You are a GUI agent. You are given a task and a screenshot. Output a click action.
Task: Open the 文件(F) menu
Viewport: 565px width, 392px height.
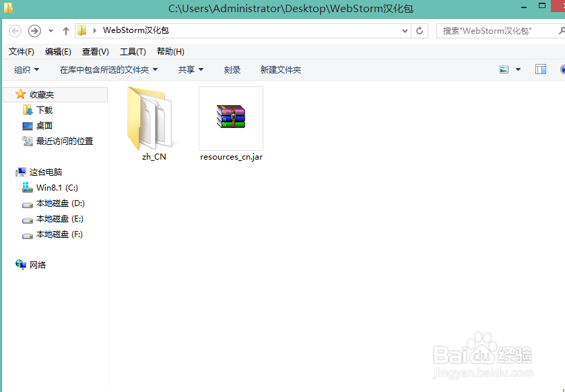coord(22,52)
